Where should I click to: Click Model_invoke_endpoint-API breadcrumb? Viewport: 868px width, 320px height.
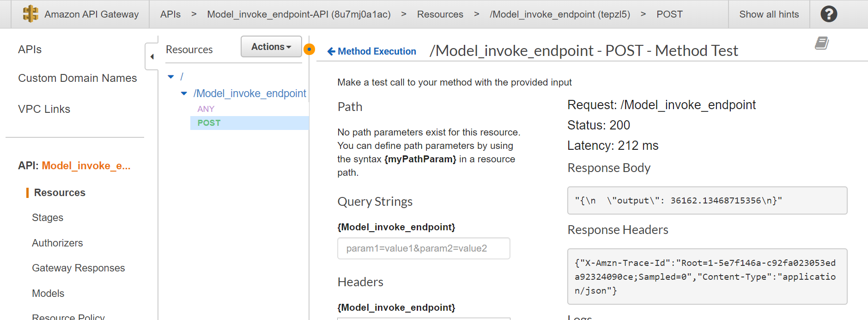pos(299,14)
